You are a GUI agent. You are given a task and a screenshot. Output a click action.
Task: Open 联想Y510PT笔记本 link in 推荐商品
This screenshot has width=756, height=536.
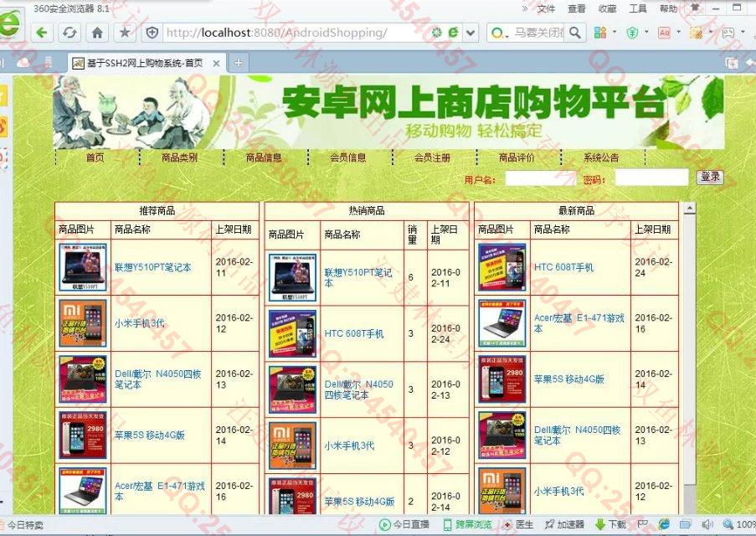click(153, 267)
